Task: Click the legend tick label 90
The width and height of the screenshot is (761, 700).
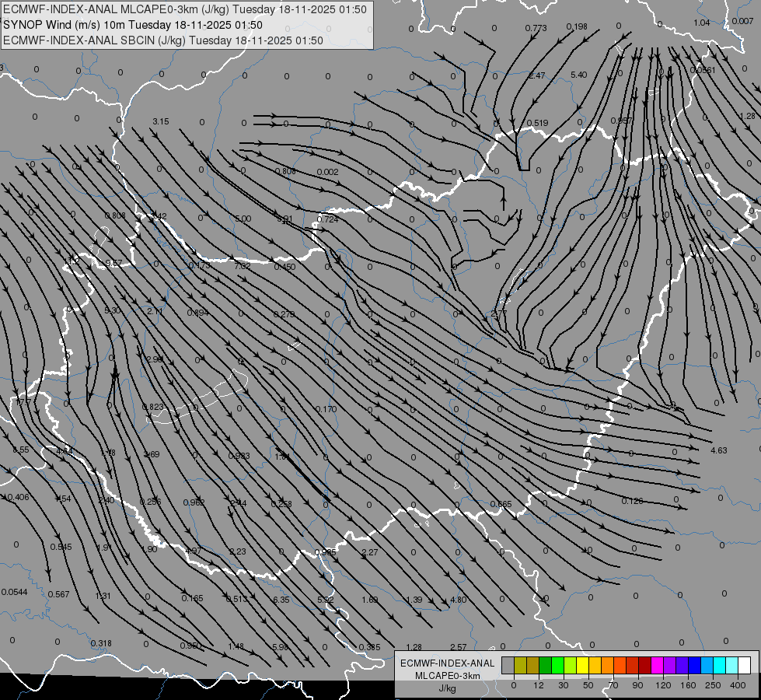Action: point(637,685)
